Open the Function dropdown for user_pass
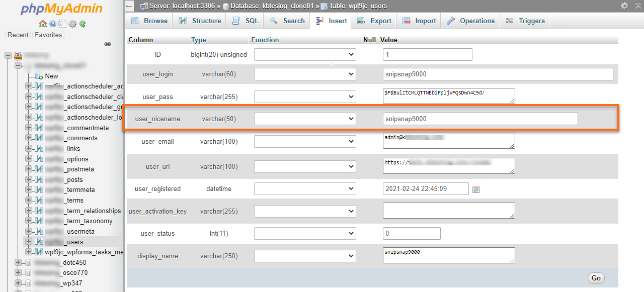The height and width of the screenshot is (292, 644). tap(304, 96)
